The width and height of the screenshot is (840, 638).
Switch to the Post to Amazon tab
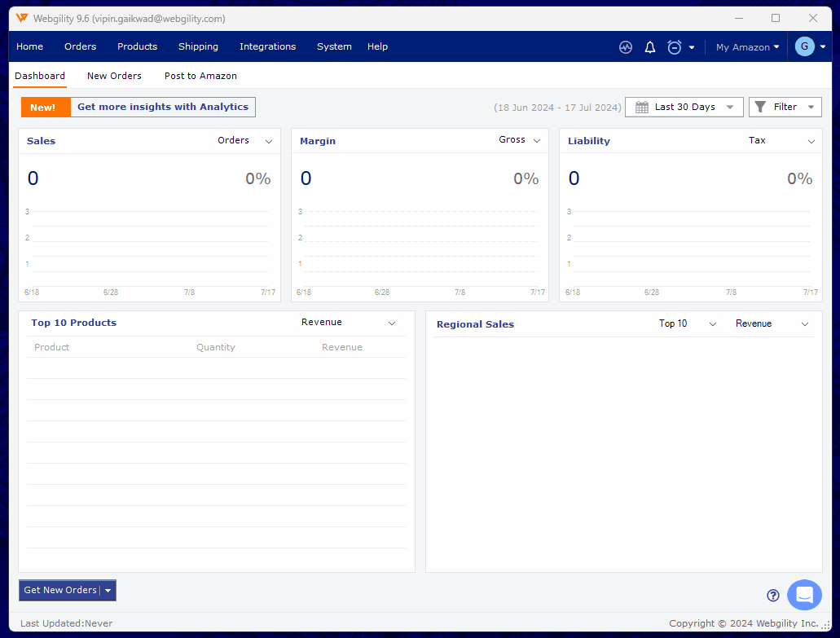200,76
